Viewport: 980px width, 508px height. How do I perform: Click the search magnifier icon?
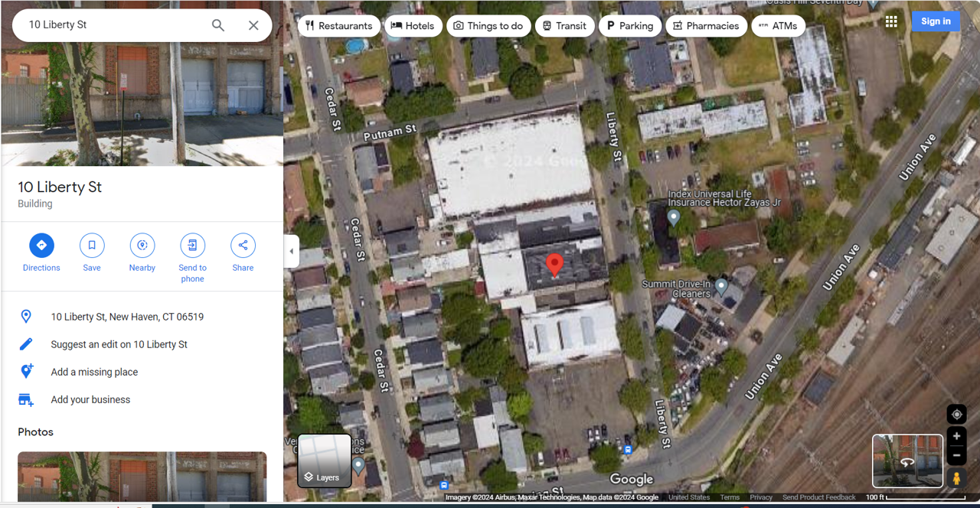coord(218,25)
